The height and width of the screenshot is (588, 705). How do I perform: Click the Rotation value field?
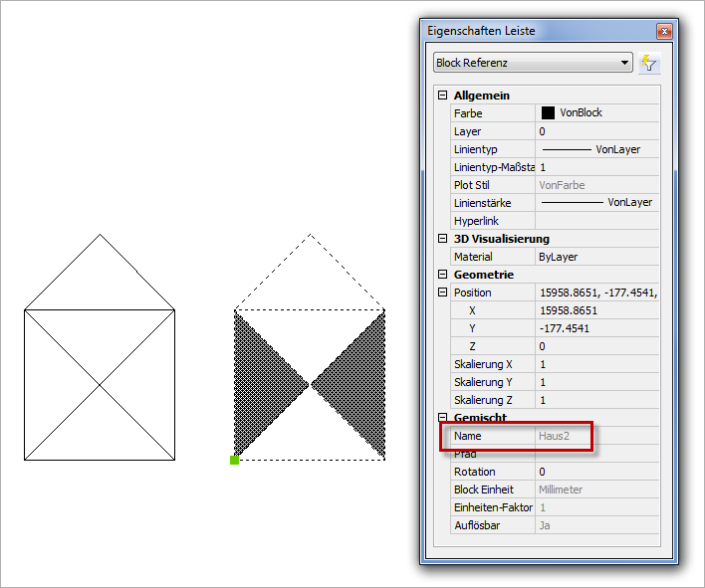click(x=597, y=472)
